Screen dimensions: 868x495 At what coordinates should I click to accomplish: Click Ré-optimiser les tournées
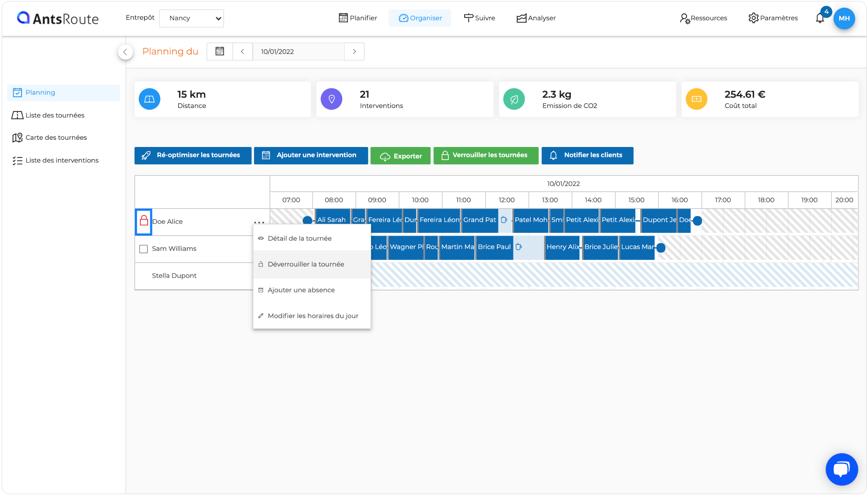(193, 155)
